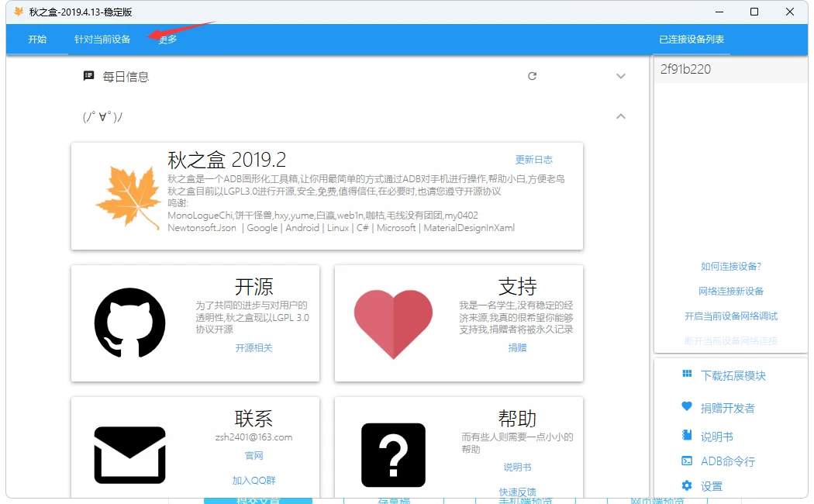814x504 pixels.
Task: Click the 联系 card heading
Action: click(x=254, y=419)
